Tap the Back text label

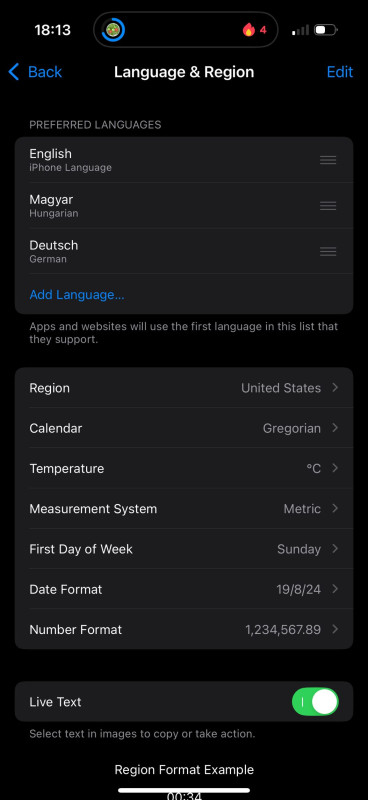45,72
